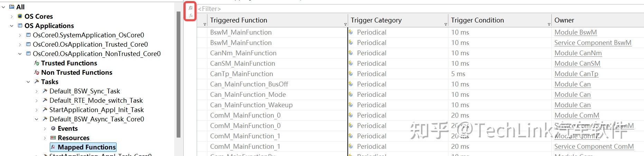Click periodical trigger icon of CanTp_MainFunction
This screenshot has height=156, width=644.
[351, 74]
